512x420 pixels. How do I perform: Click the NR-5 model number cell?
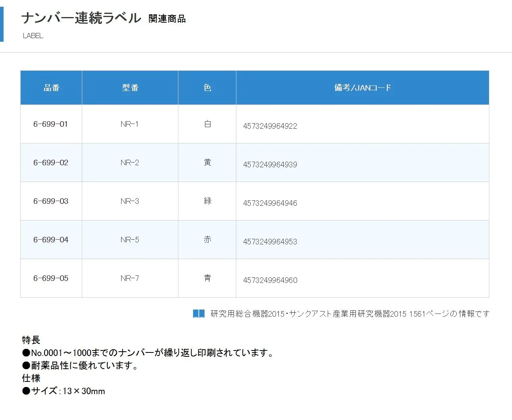coord(129,240)
